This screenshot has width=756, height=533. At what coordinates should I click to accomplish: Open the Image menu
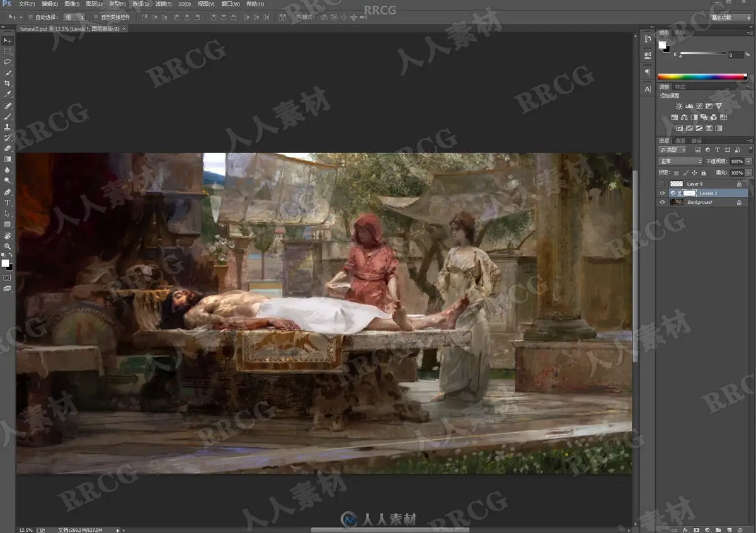[71, 4]
